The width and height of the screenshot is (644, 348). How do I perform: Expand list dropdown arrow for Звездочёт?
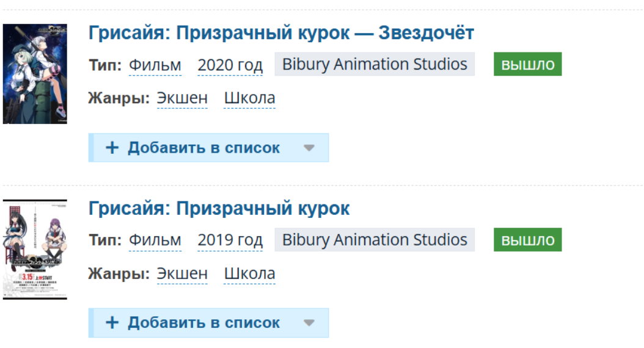tap(309, 148)
